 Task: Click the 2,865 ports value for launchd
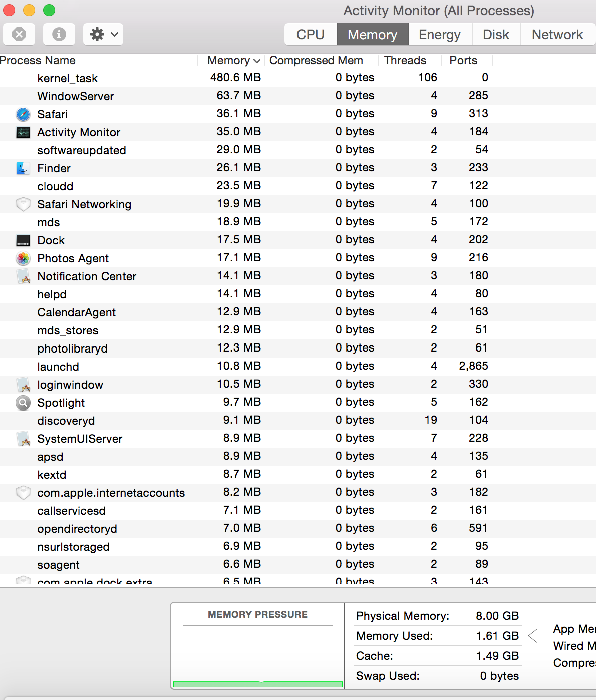(x=473, y=366)
